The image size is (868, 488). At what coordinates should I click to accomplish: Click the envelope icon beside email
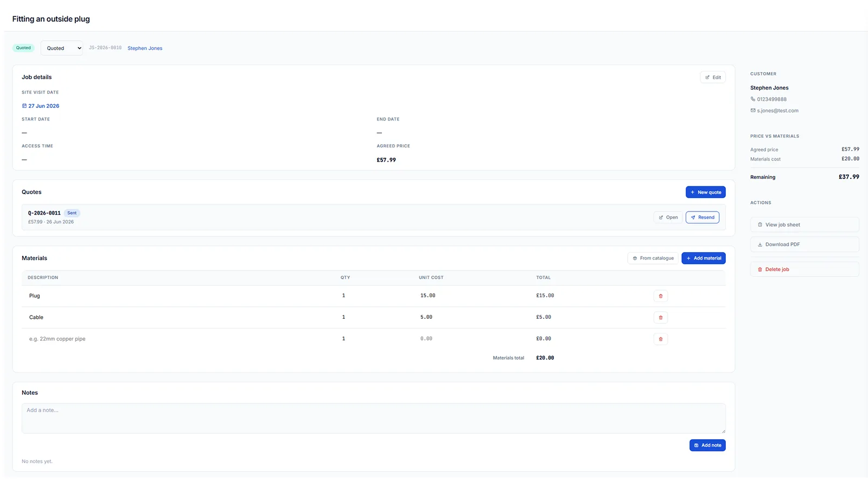pos(752,111)
